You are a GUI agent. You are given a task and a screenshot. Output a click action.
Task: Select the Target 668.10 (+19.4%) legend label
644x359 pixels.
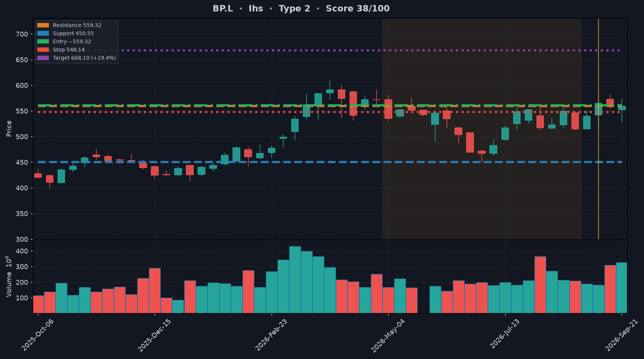[x=84, y=58]
